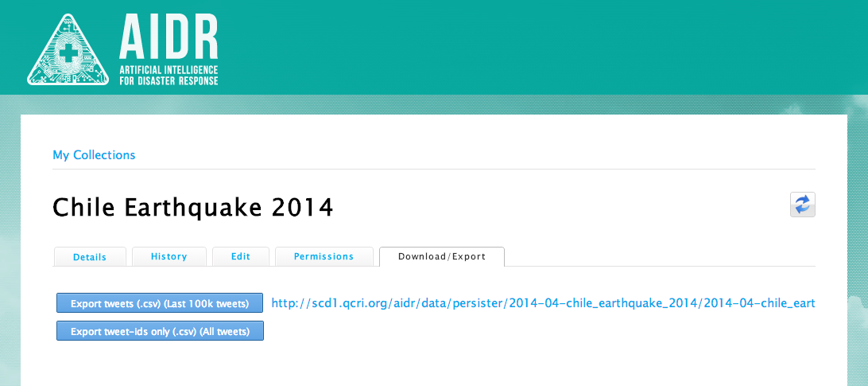868x386 pixels.
Task: Click the Chile Earthquake 2014 heading
Action: (193, 208)
